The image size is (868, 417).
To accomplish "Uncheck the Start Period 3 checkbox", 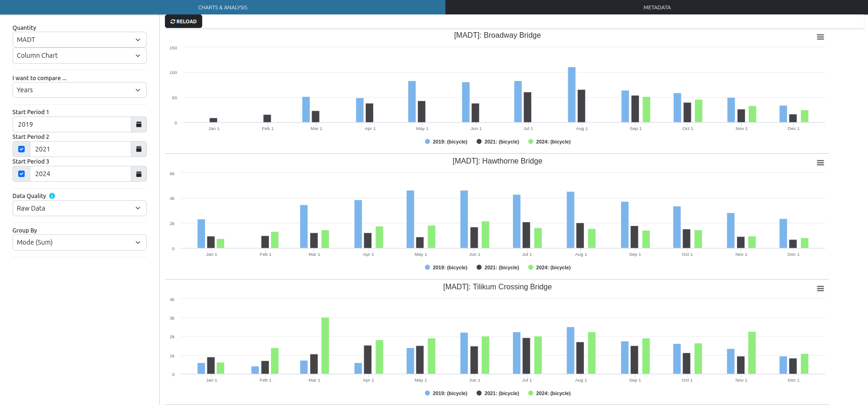I will click(x=21, y=174).
